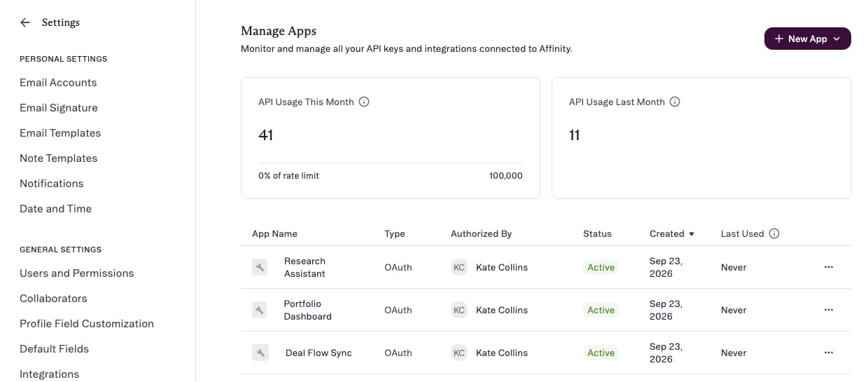Open the New App dropdown button
This screenshot has height=382, width=868.
807,39
